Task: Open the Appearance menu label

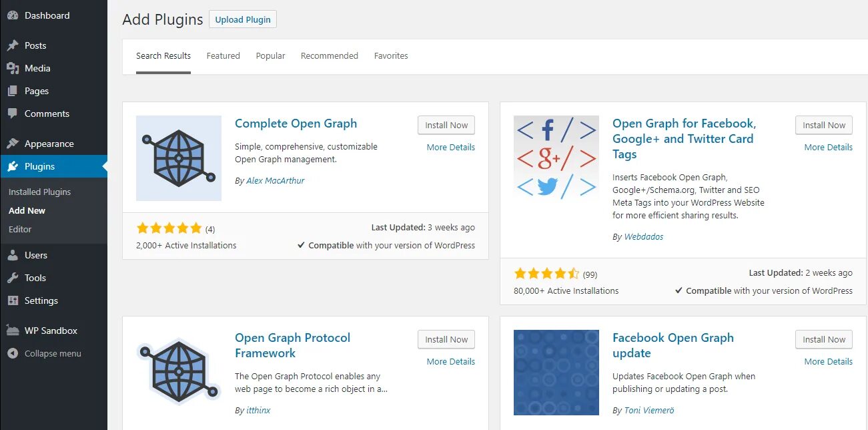Action: pos(49,144)
